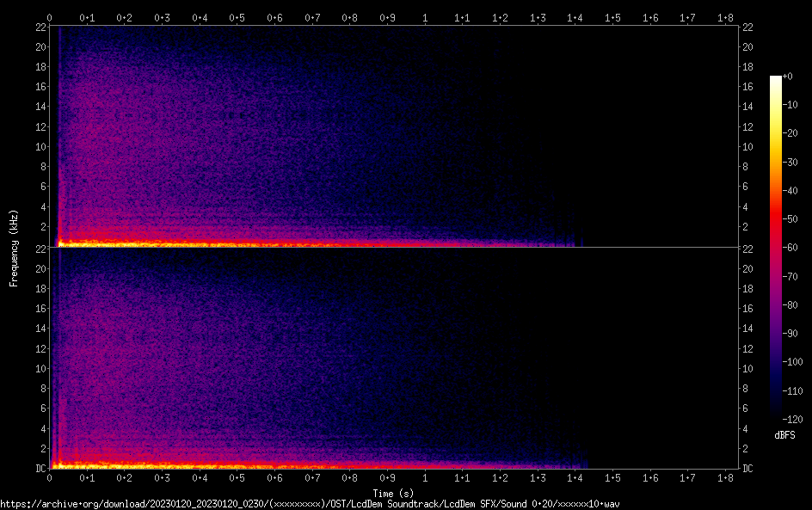812x510 pixels.
Task: Click the 1 second mark on top time axis
Action: [x=425, y=17]
